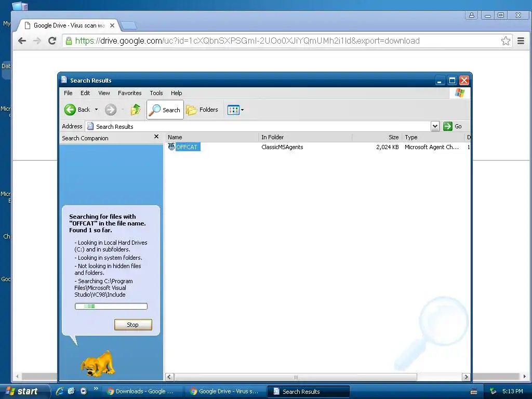Stop the current file search
Viewport: 532px width, 399px height.
coord(133,325)
